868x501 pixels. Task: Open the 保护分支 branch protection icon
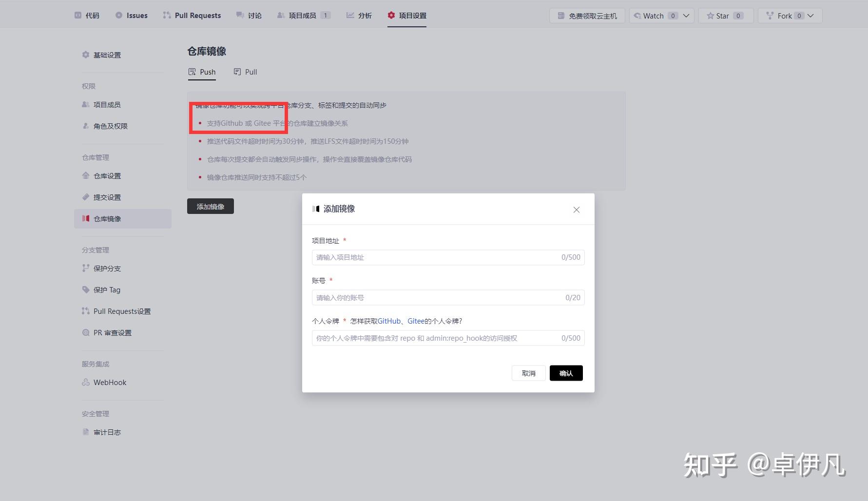(85, 268)
